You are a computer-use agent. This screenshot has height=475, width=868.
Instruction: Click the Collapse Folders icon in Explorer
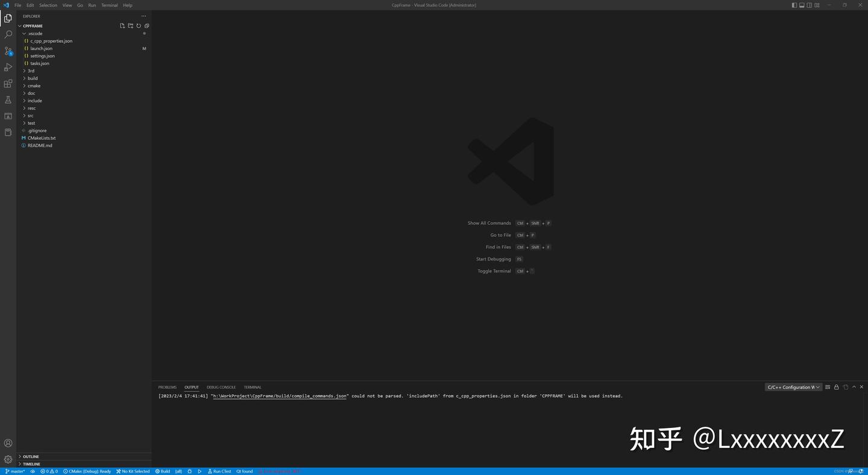click(146, 25)
